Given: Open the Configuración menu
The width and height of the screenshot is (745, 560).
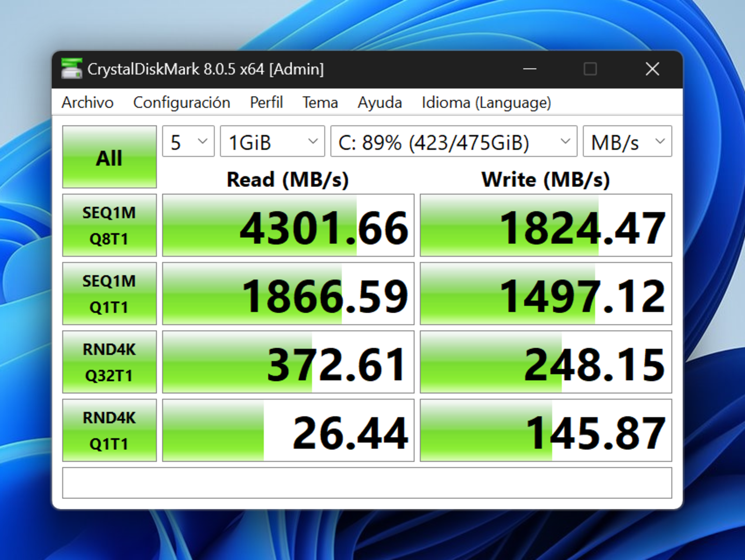Looking at the screenshot, I should (182, 102).
